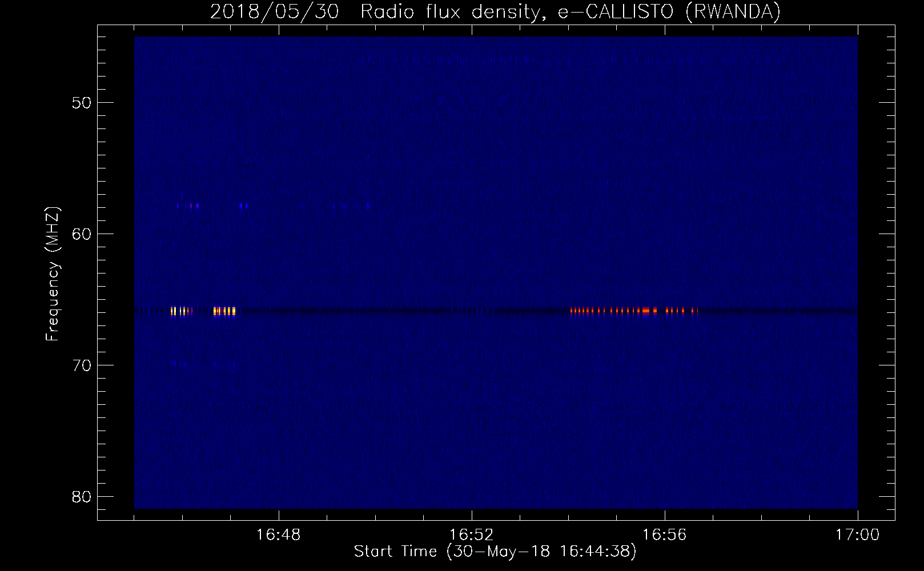Click the yellow burst cluster near 16:46
The image size is (924, 571).
tap(182, 311)
